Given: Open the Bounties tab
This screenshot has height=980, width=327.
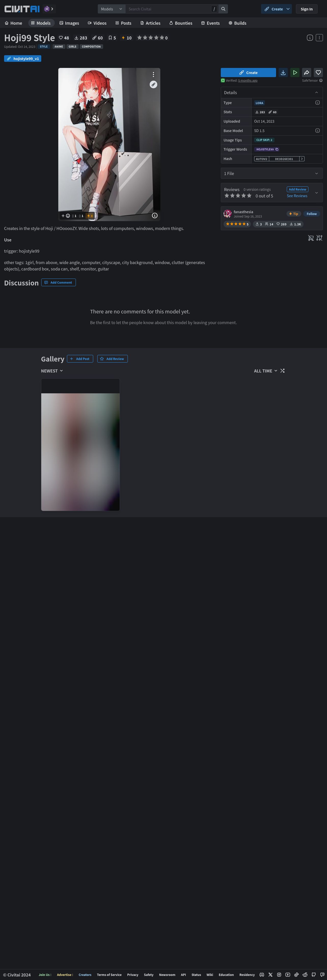Looking at the screenshot, I should (181, 23).
